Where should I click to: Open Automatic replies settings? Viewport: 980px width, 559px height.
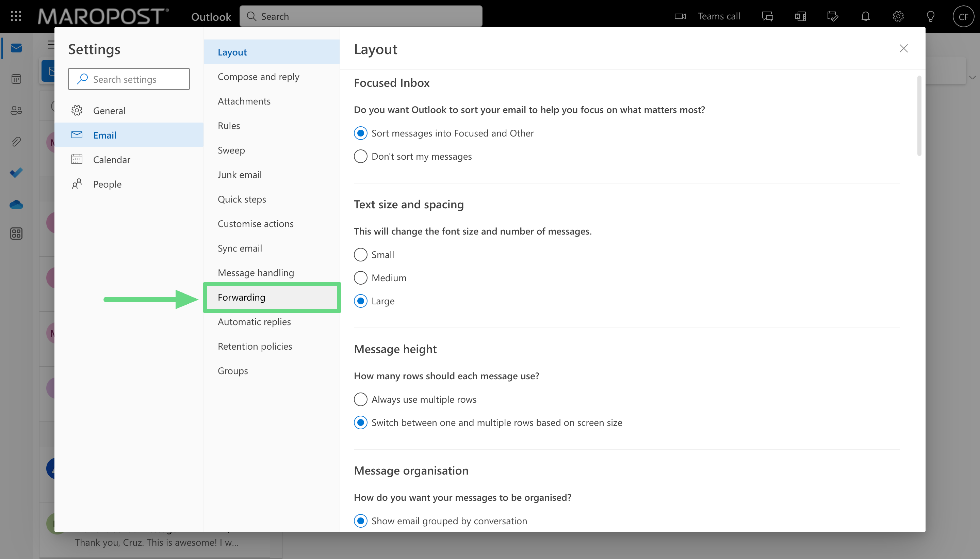272,322
